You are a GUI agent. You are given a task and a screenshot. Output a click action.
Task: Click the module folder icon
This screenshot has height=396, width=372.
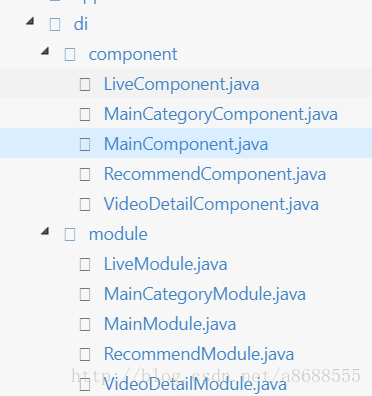[x=70, y=234]
